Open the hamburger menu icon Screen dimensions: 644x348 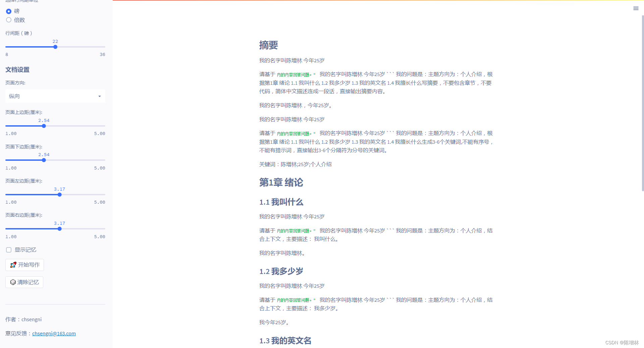tap(636, 8)
